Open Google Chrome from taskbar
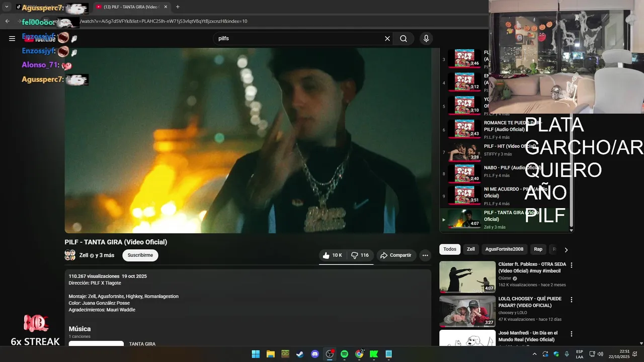The height and width of the screenshot is (362, 644). pyautogui.click(x=359, y=354)
